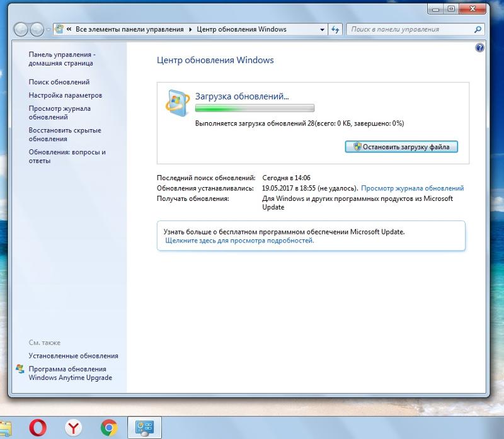
Task: Open Настройка параметров
Action: point(66,95)
